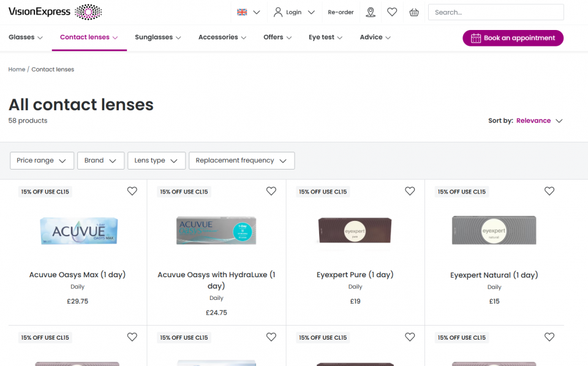
Task: Click the Eyexpert Pure product image
Action: point(355,230)
